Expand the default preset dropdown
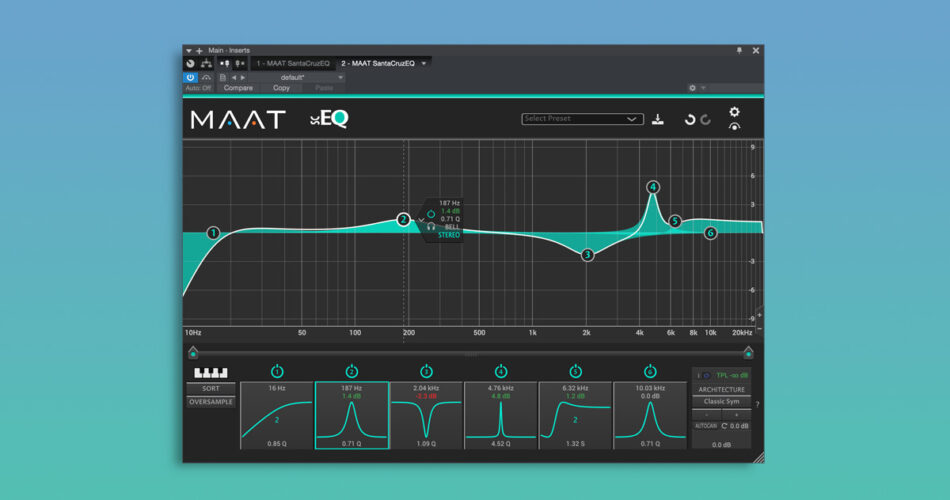 point(340,77)
